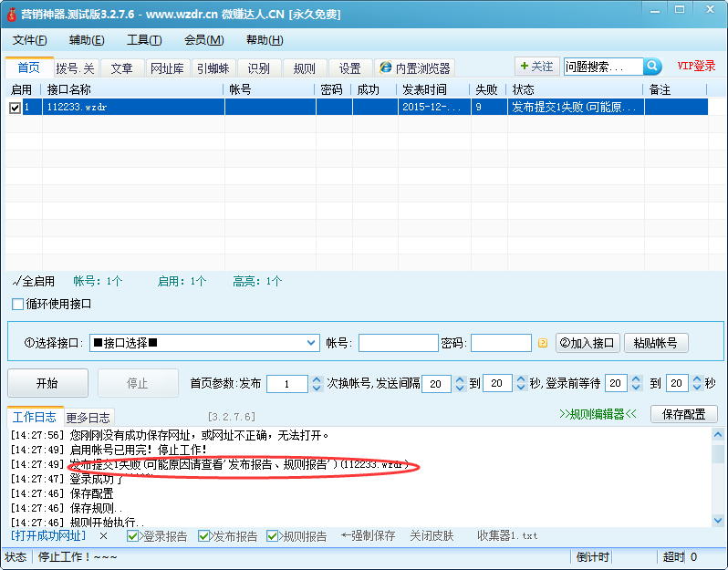Click the orange help icon beside password field
Viewport: 728px width, 570px height.
542,343
